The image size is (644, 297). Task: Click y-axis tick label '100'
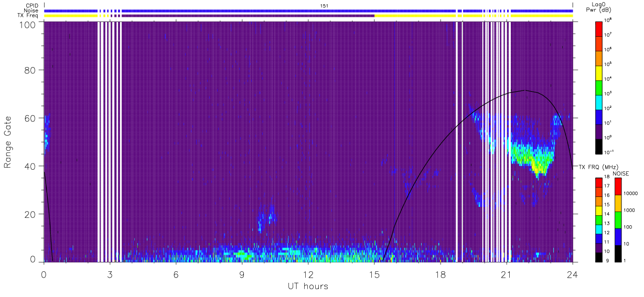click(28, 24)
